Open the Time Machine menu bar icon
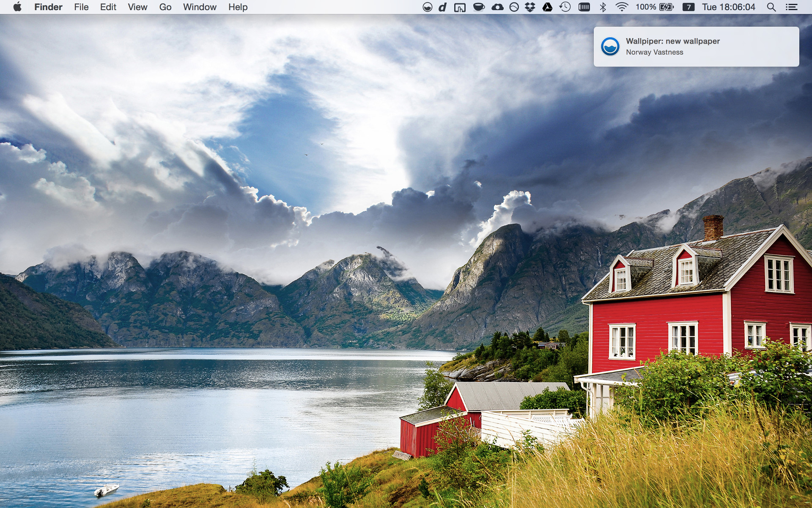Screen dimensions: 812x508 pos(565,7)
